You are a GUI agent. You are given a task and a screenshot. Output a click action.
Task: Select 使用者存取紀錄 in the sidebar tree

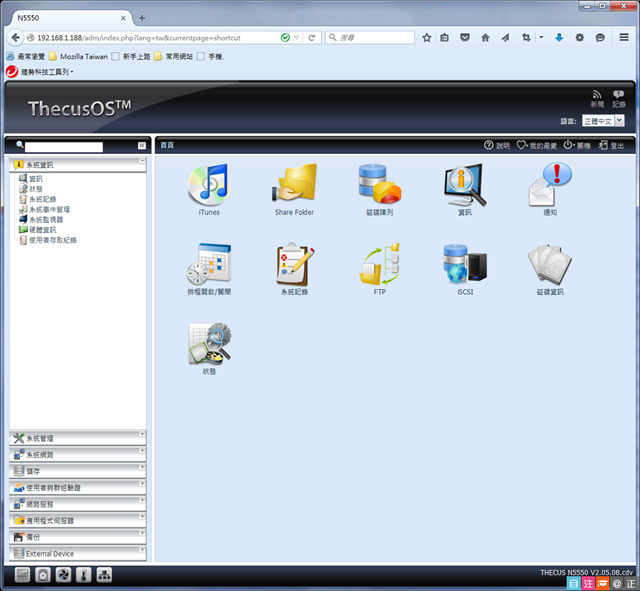(x=48, y=240)
